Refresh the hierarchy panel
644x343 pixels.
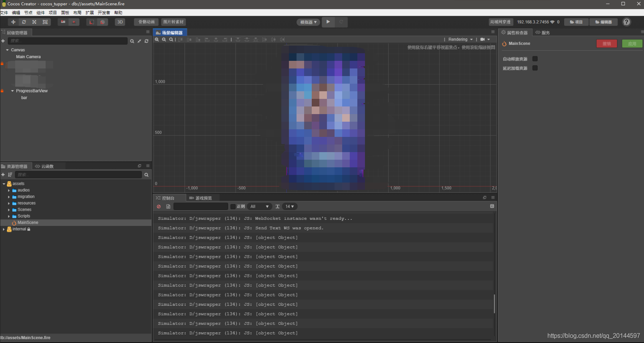(x=146, y=41)
